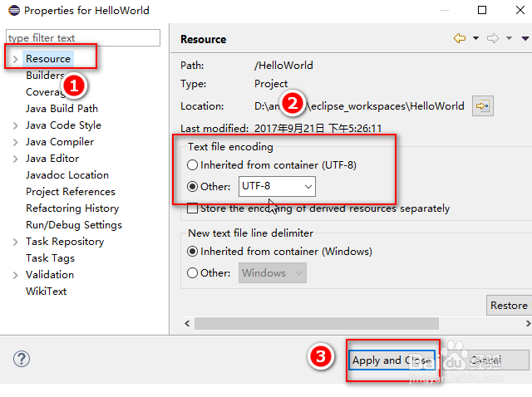
Task: Click the horizontal scrollbar thumb
Action: click(316, 323)
